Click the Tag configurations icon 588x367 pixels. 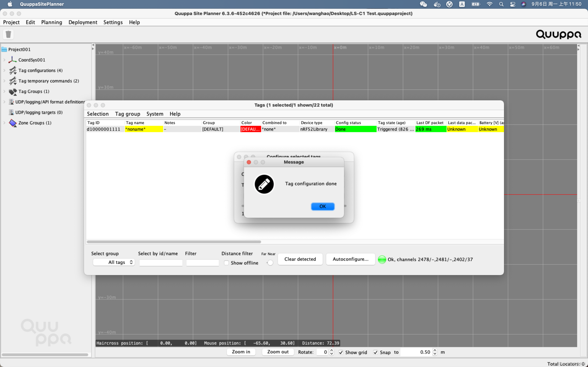click(13, 70)
